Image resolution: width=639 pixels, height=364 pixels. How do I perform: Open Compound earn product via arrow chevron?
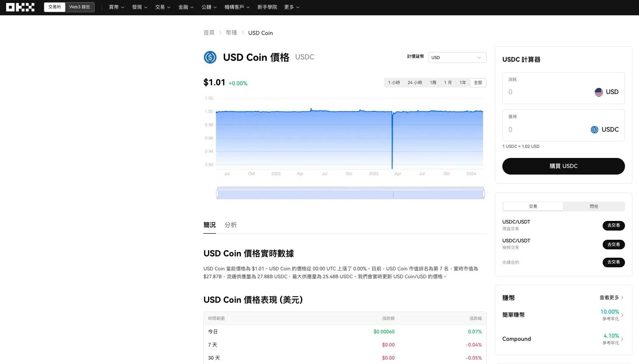(622, 339)
